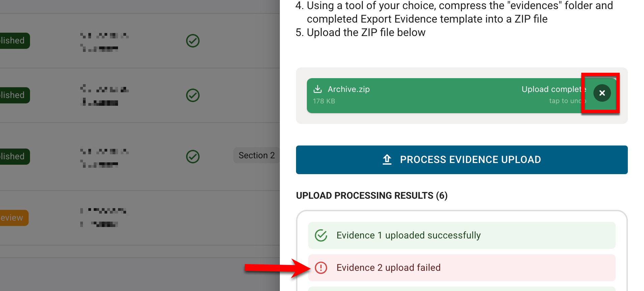Click the Published badge in the second row
The height and width of the screenshot is (291, 644).
pyautogui.click(x=13, y=95)
